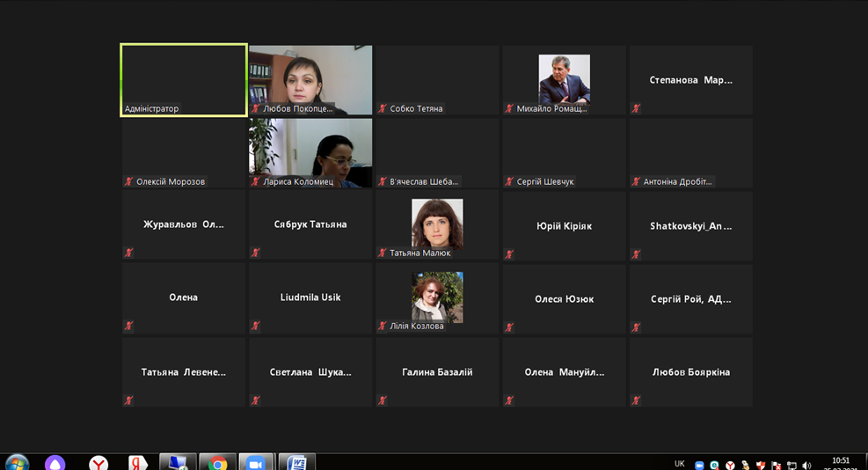Click muted mic icon next to Сергій Шевчук

[x=509, y=182]
